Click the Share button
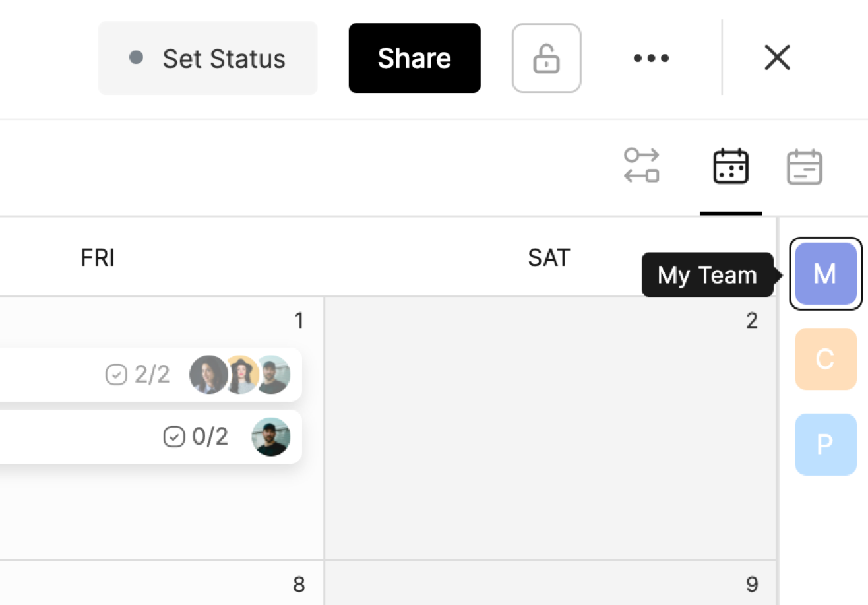 (414, 58)
